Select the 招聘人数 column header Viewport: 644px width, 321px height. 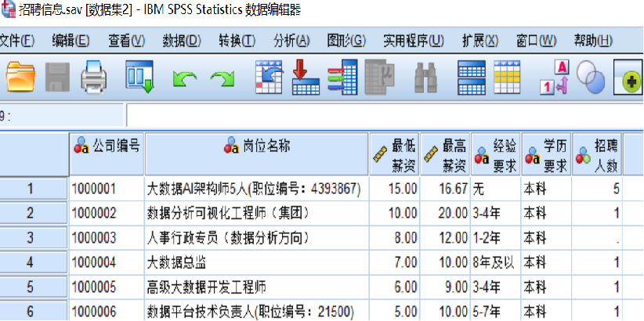pyautogui.click(x=597, y=154)
